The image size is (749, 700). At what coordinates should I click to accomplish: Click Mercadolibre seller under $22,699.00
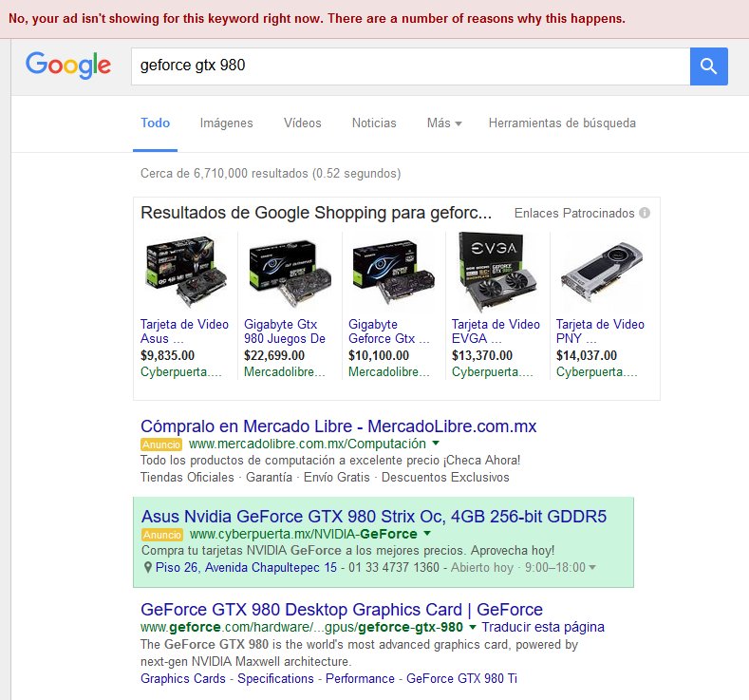tap(285, 371)
